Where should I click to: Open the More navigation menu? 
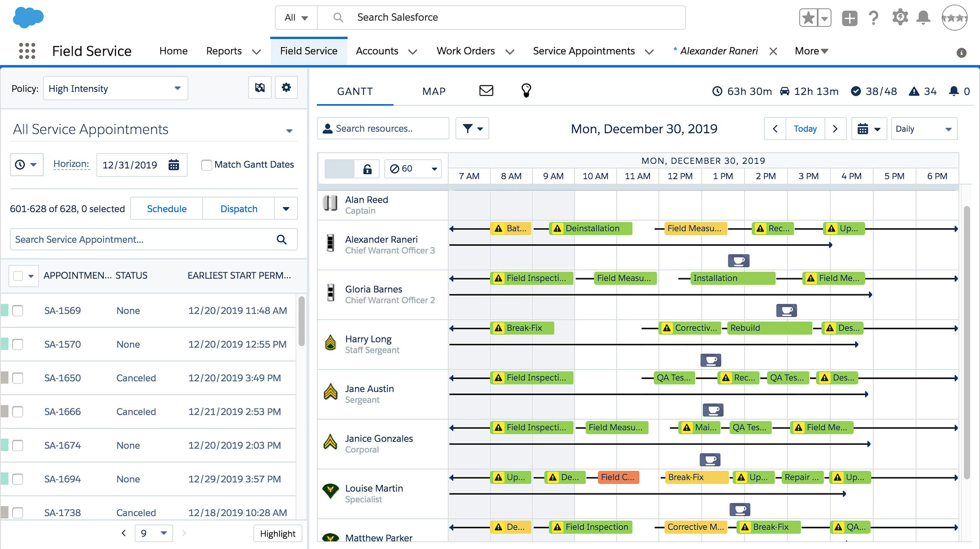812,51
